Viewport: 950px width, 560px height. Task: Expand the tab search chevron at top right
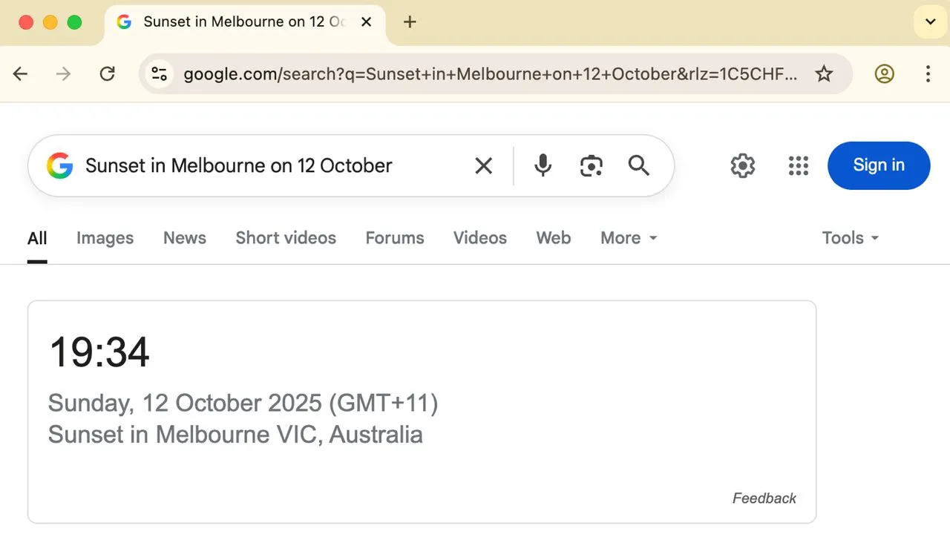coord(930,22)
